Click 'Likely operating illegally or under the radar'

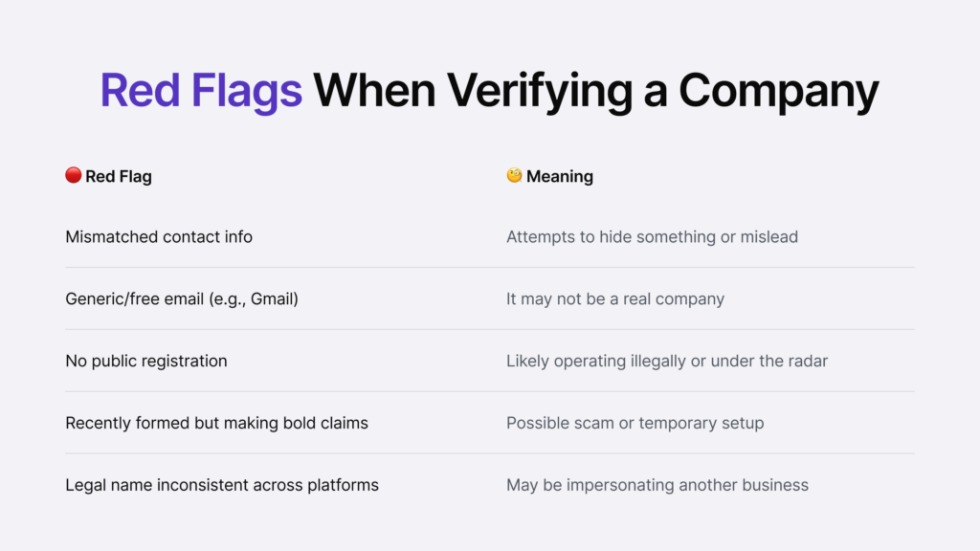[667, 361]
